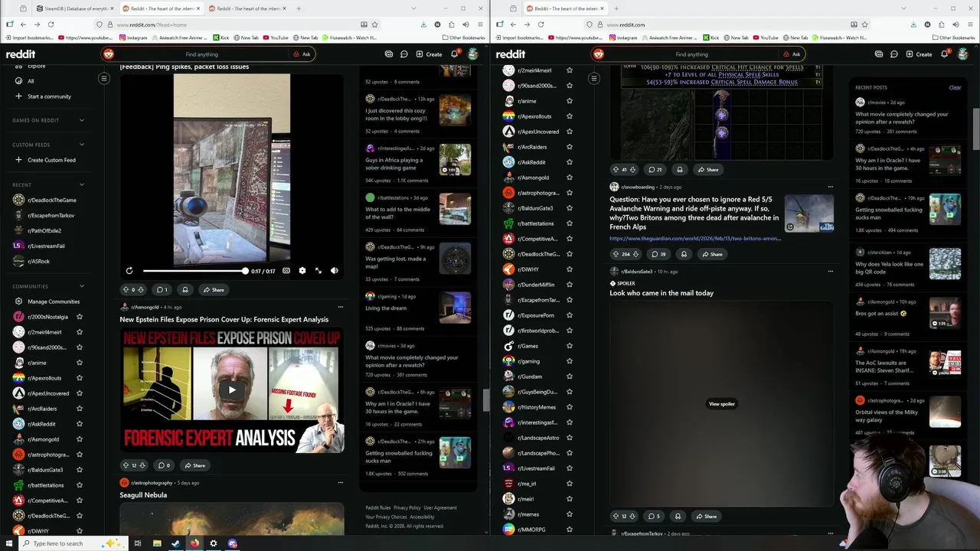The width and height of the screenshot is (980, 551).
Task: Open chat icon in left window header
Action: tap(403, 54)
